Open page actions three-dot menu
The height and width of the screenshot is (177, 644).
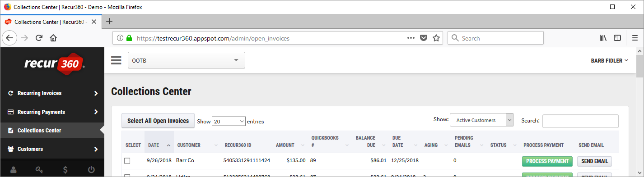pos(411,38)
